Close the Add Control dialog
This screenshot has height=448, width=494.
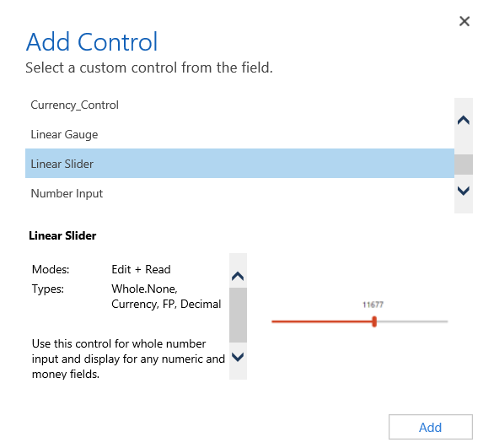(x=464, y=21)
